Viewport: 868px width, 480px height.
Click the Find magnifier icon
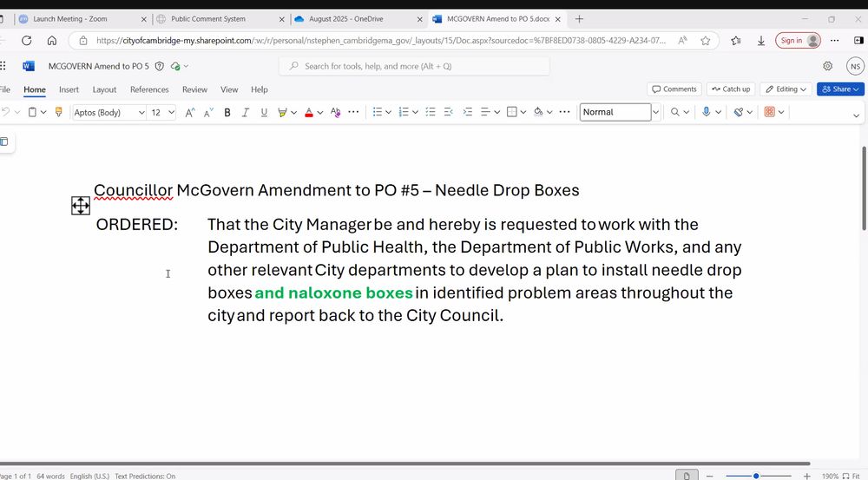point(674,112)
